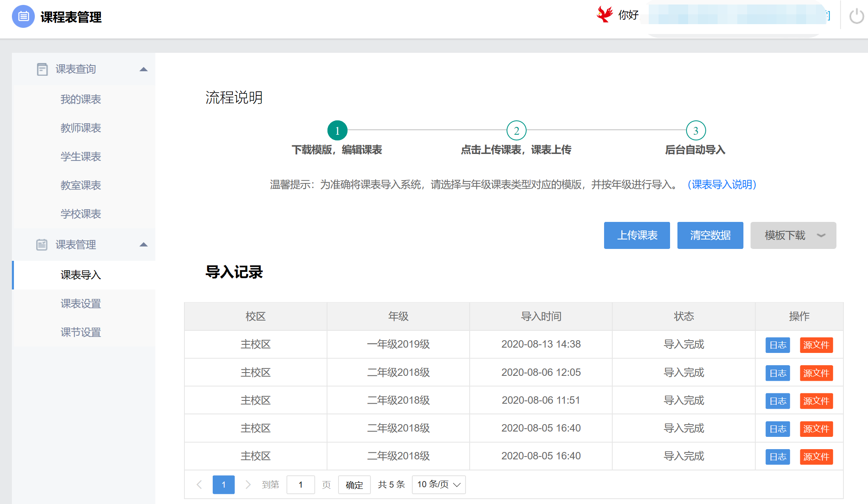Open the 模板下载 dropdown

tap(793, 235)
